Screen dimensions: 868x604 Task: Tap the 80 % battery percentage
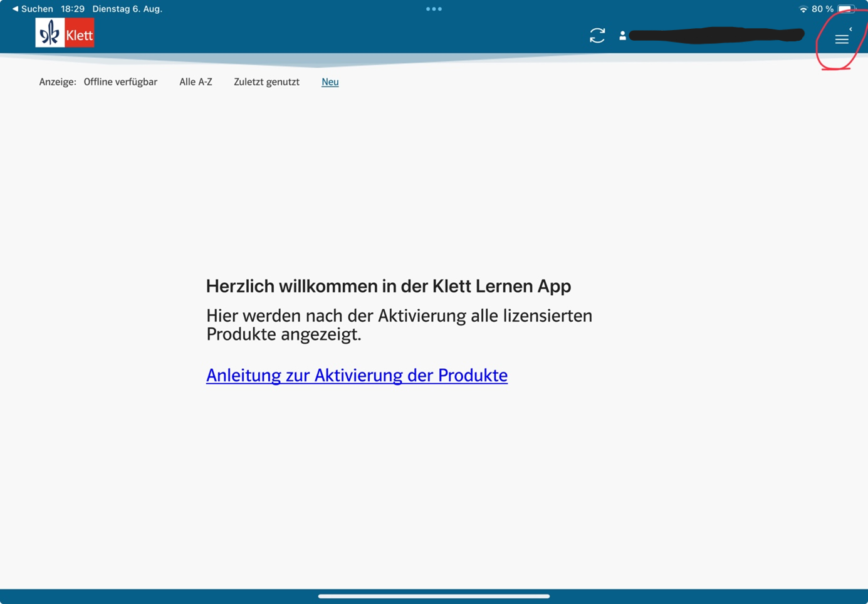[822, 9]
